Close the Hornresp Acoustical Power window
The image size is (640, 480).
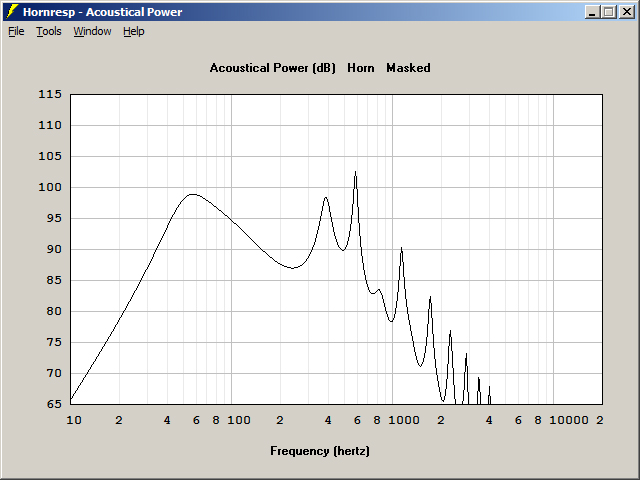626,12
